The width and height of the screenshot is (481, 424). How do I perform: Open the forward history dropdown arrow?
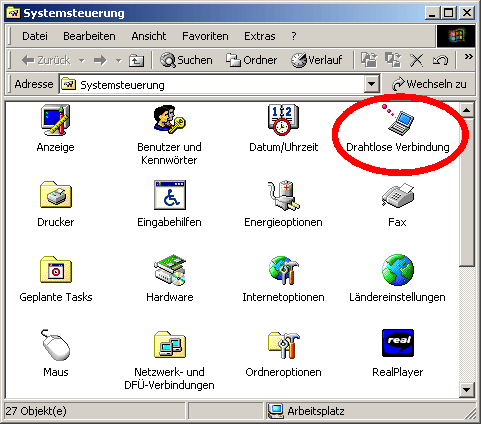click(x=118, y=61)
